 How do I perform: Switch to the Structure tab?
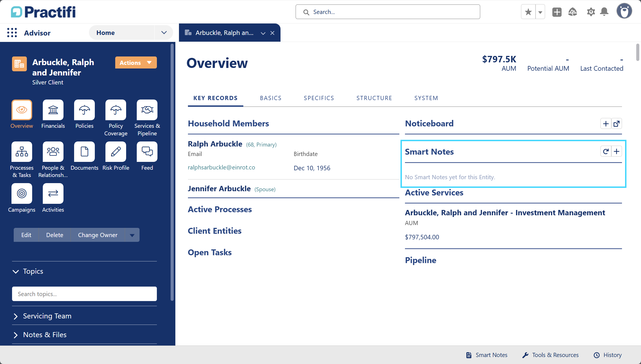point(374,98)
